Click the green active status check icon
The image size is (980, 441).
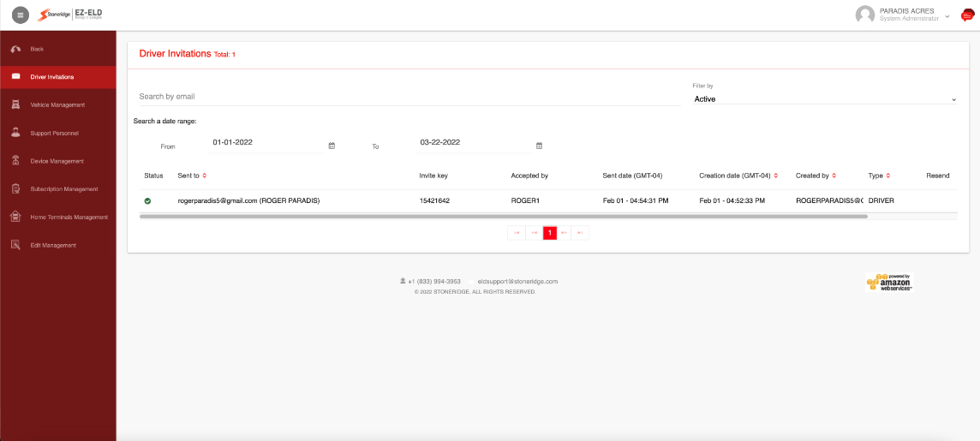click(x=147, y=201)
